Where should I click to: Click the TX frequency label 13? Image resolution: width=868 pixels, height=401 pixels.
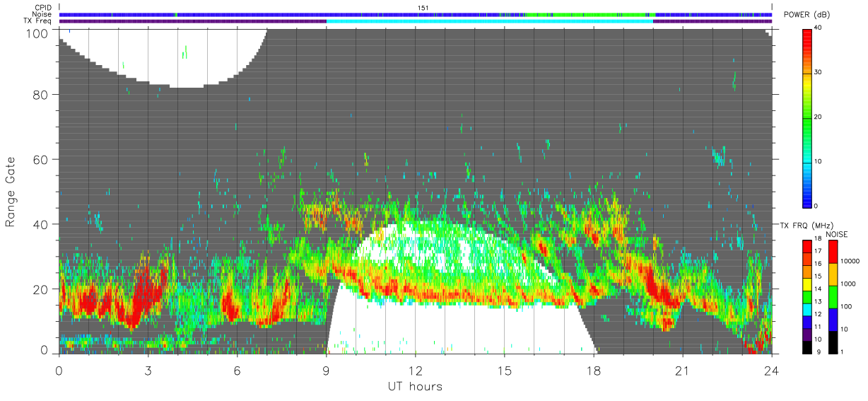click(819, 302)
